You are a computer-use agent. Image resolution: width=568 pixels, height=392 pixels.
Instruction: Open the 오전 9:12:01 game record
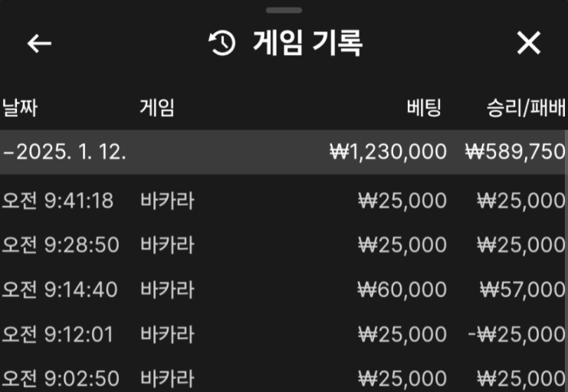tap(57, 334)
